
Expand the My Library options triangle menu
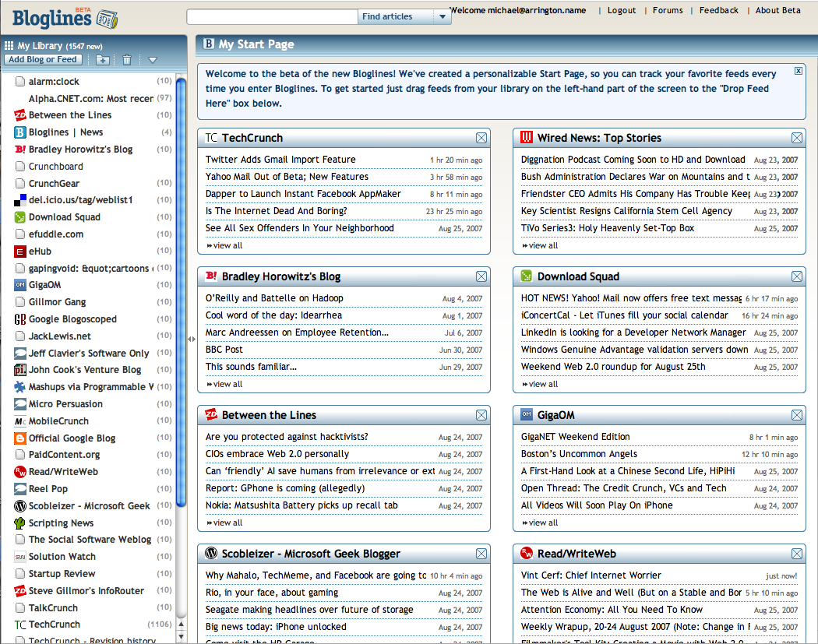click(x=153, y=60)
